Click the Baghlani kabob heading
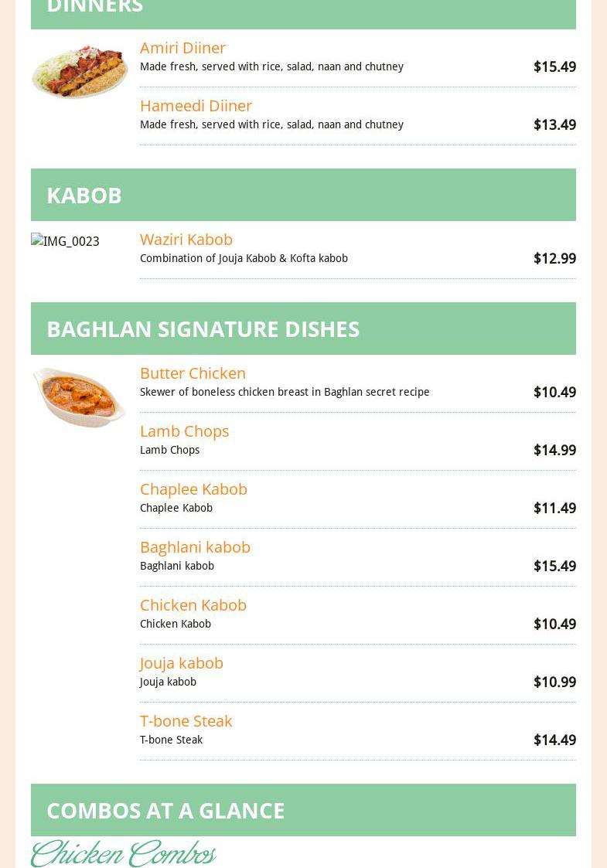The image size is (607, 868). [x=195, y=547]
